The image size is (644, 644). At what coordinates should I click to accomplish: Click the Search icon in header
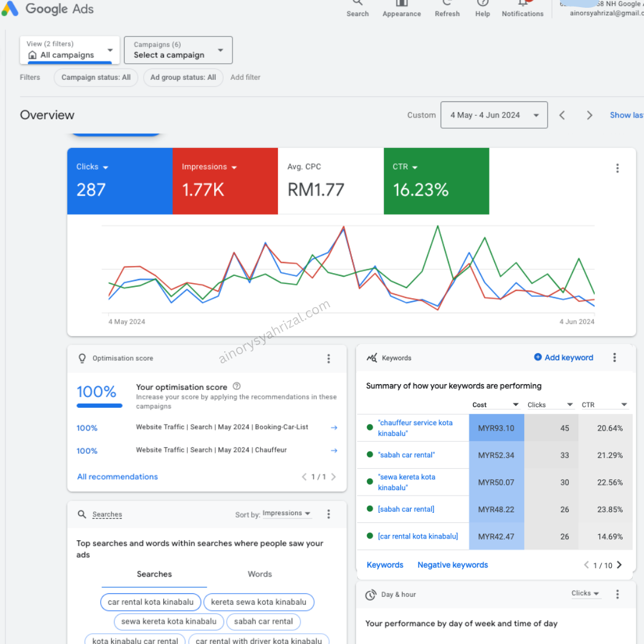(x=358, y=4)
